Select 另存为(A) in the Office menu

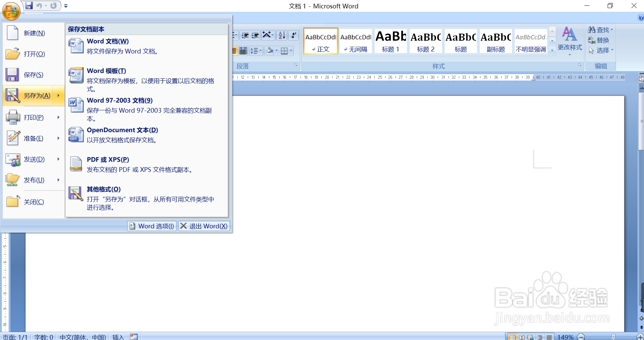click(x=28, y=96)
